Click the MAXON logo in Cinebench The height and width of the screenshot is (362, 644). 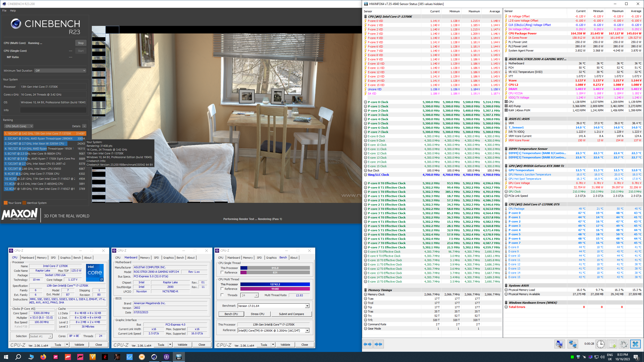click(x=20, y=215)
